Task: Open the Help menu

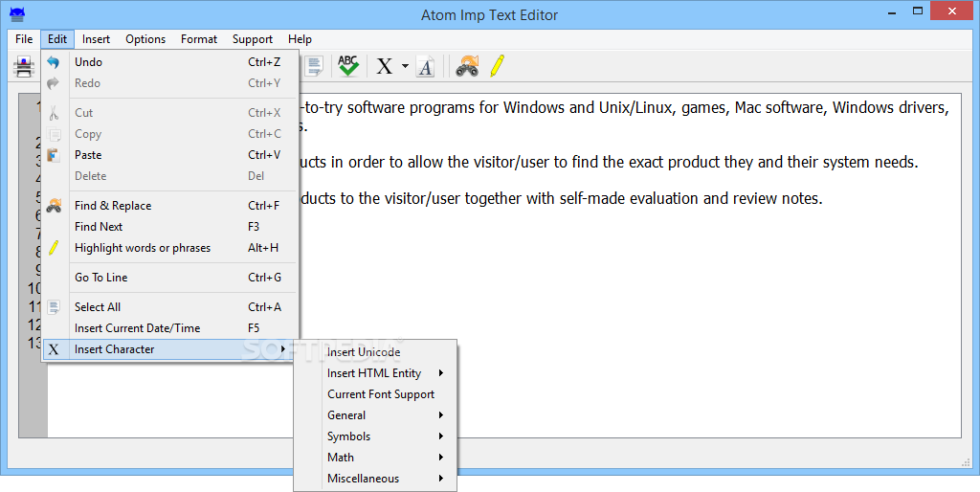Action: coord(300,39)
